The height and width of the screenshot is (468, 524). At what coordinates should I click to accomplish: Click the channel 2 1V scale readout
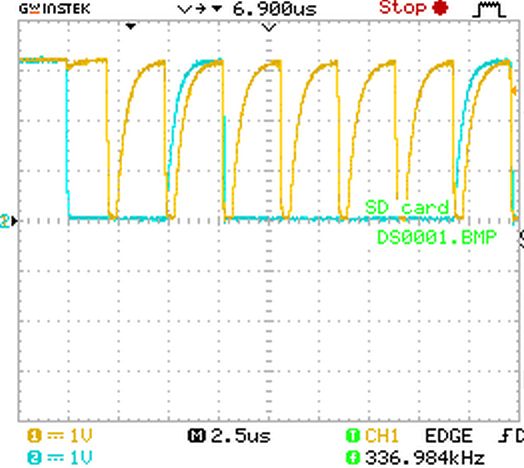[x=81, y=457]
